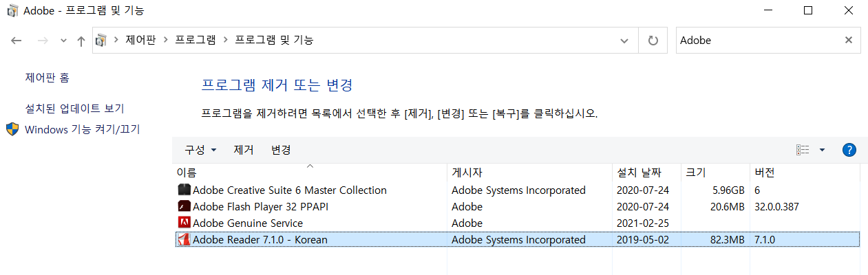Click the Adobe Reader program icon

pyautogui.click(x=184, y=239)
